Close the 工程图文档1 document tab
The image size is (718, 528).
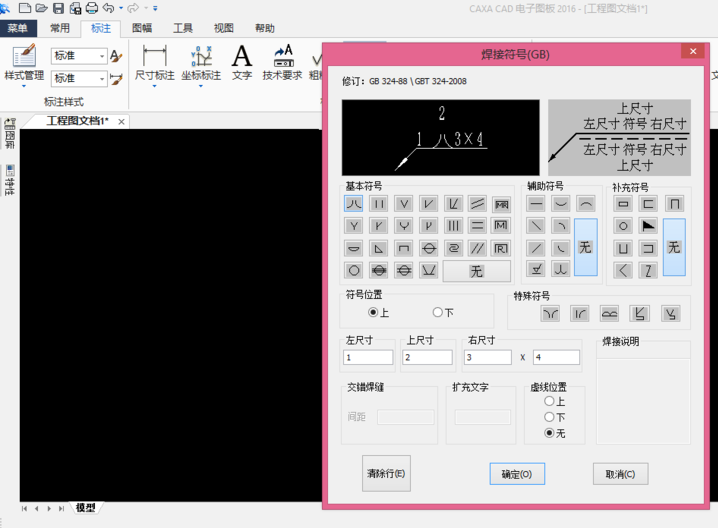[121, 121]
